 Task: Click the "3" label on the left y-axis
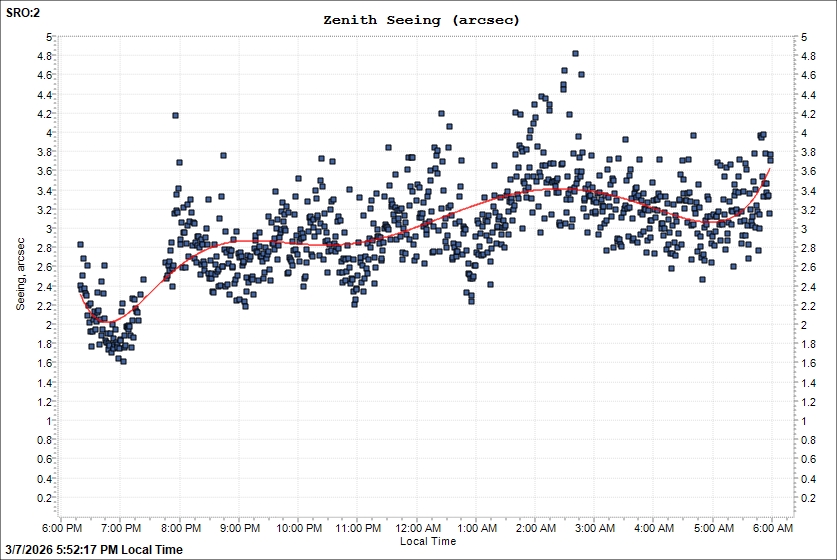pos(47,229)
